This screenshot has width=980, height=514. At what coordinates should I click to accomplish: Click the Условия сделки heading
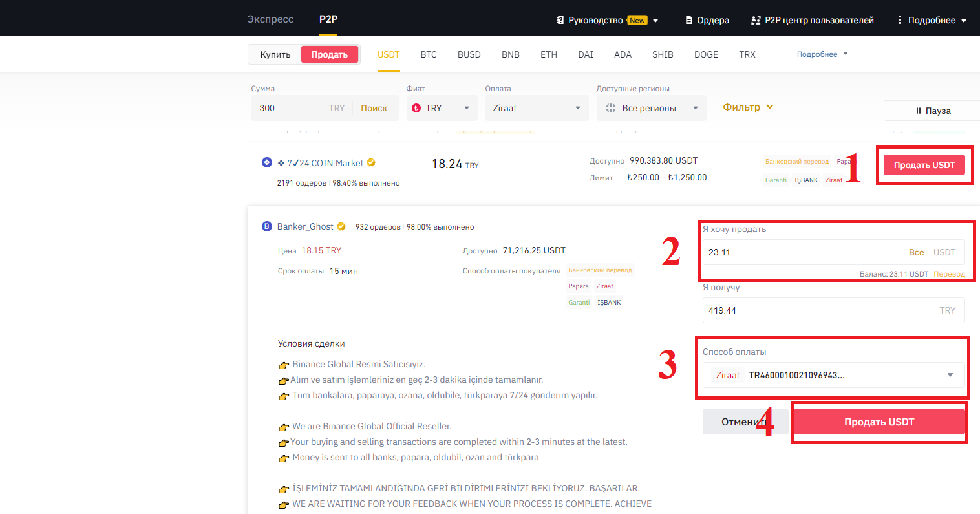tap(312, 343)
